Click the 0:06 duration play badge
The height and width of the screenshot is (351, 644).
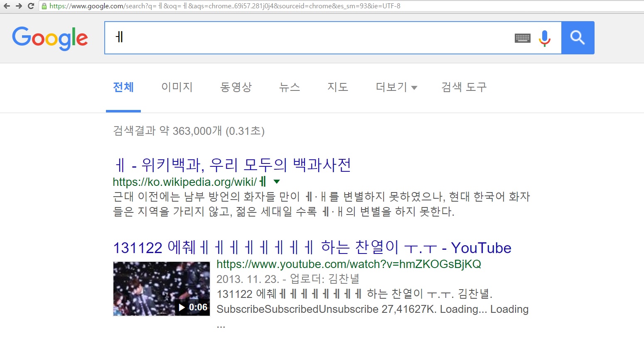click(193, 307)
